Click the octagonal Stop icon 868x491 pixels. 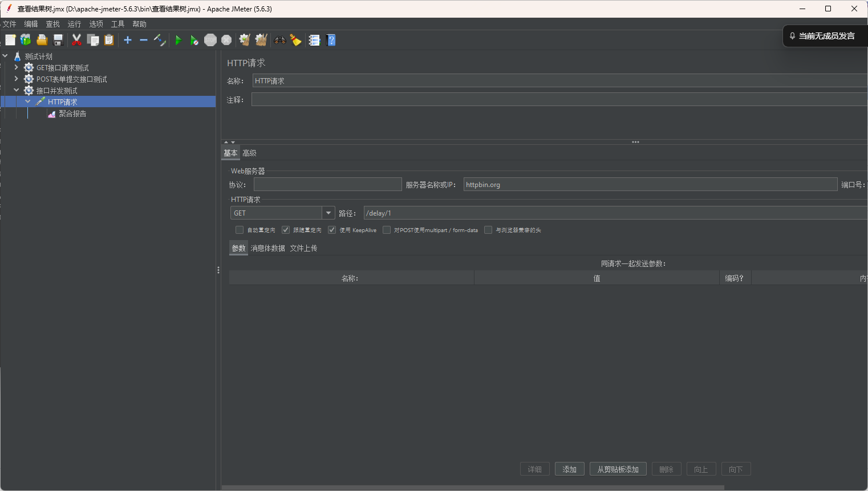point(210,40)
